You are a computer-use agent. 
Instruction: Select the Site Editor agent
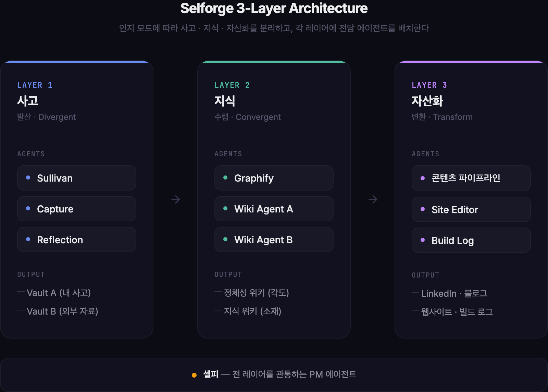[471, 209]
